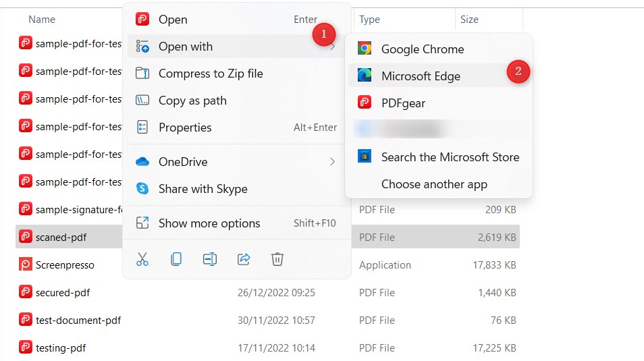Click the Copy icon in context menu
Image resolution: width=644 pixels, height=361 pixels.
[x=176, y=259]
